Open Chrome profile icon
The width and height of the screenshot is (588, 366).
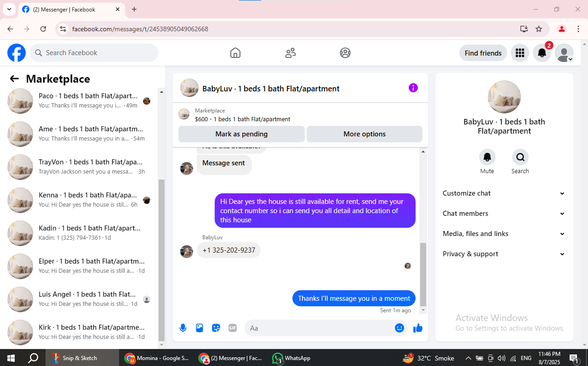(562, 29)
